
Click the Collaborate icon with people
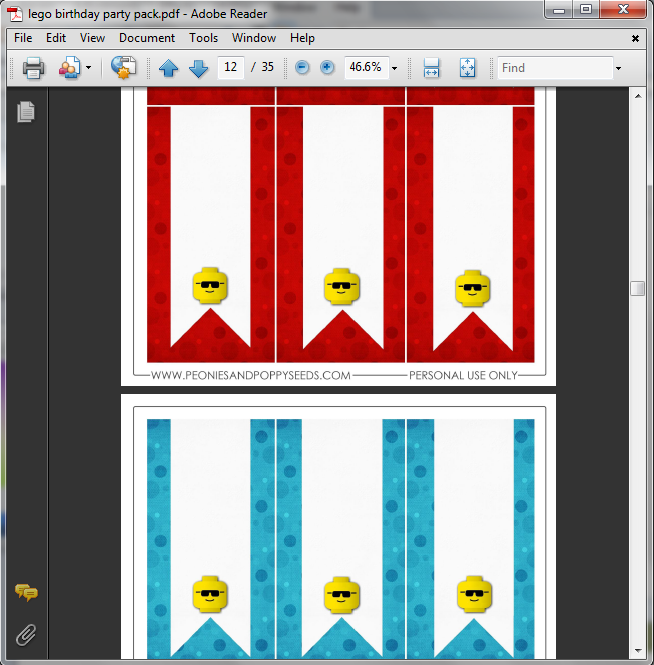70,68
